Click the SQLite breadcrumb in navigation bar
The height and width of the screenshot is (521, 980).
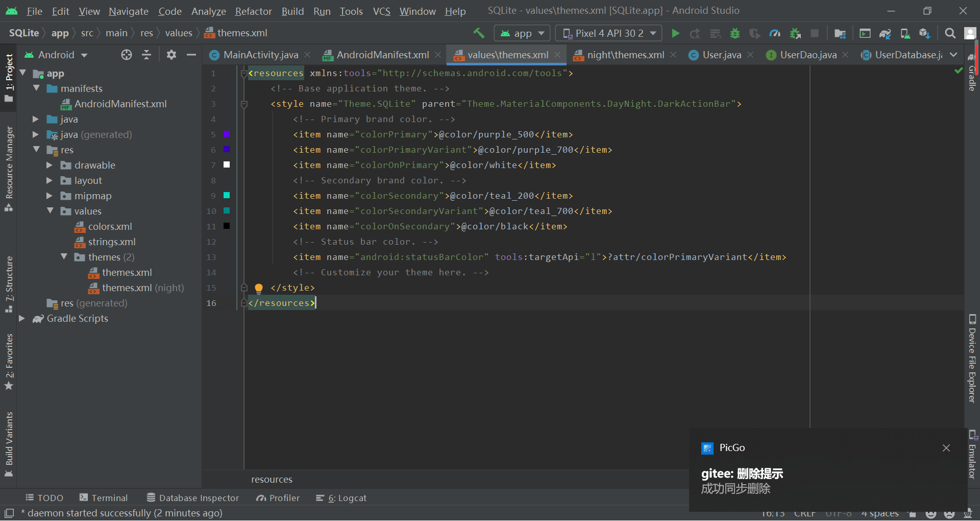pyautogui.click(x=24, y=33)
